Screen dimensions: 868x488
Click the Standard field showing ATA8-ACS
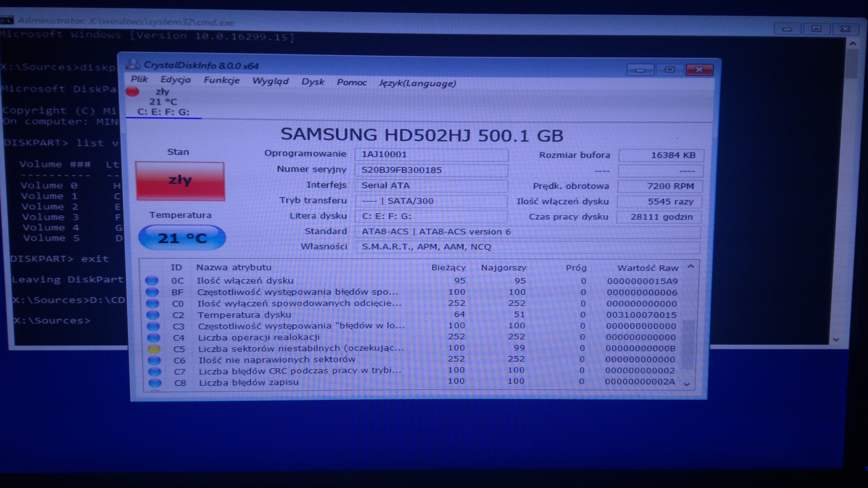pos(528,232)
